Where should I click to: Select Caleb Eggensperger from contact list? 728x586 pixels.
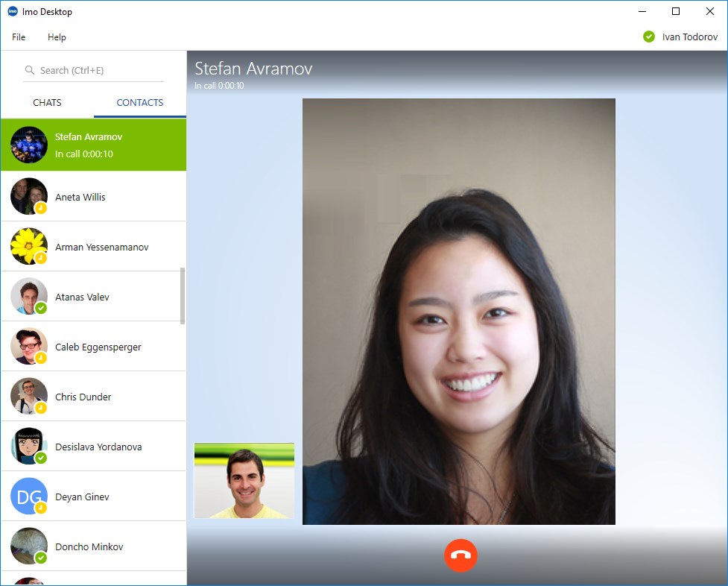coord(98,347)
